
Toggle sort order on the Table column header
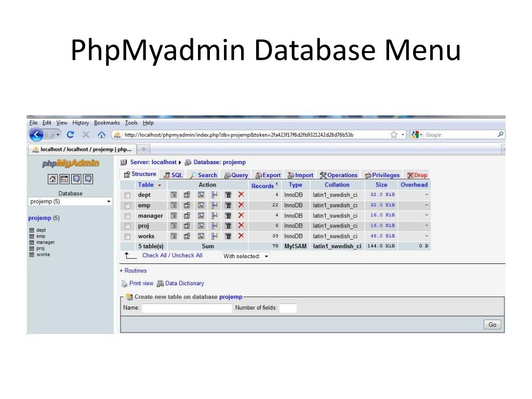tap(149, 185)
